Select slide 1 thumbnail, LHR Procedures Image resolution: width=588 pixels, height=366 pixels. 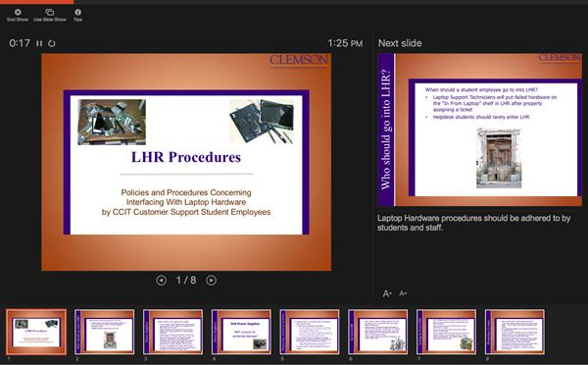pyautogui.click(x=36, y=332)
